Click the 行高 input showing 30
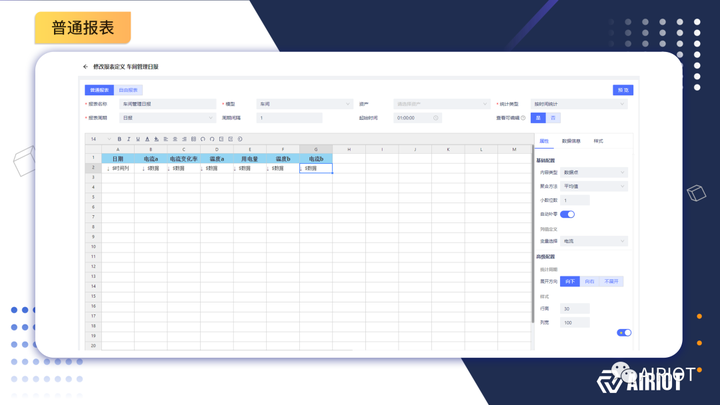Screen dimensions: 720x405 [x=575, y=309]
